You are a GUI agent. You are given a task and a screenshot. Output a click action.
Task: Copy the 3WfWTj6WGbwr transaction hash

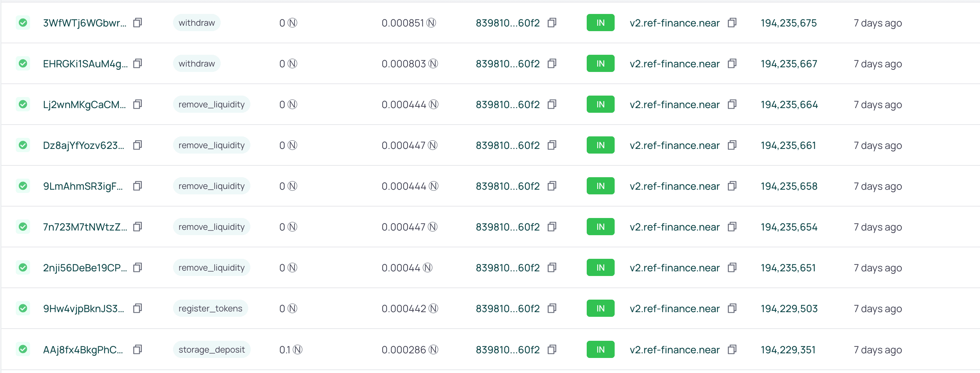[x=137, y=23]
